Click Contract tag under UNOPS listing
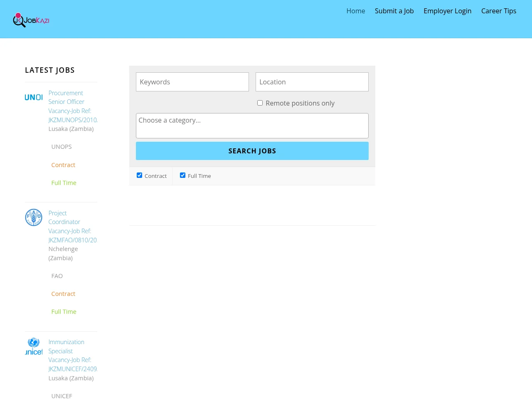The height and width of the screenshot is (399, 532). [63, 165]
